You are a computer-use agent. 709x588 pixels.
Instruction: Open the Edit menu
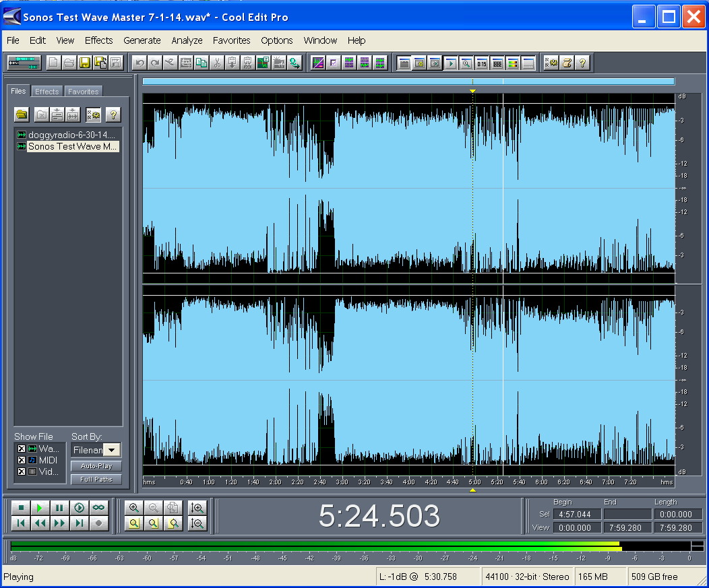pyautogui.click(x=38, y=40)
